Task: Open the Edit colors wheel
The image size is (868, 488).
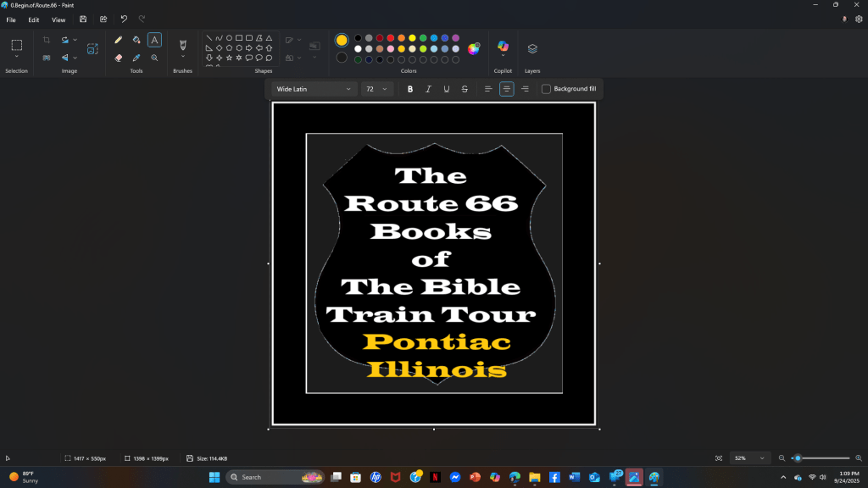Action: 474,48
